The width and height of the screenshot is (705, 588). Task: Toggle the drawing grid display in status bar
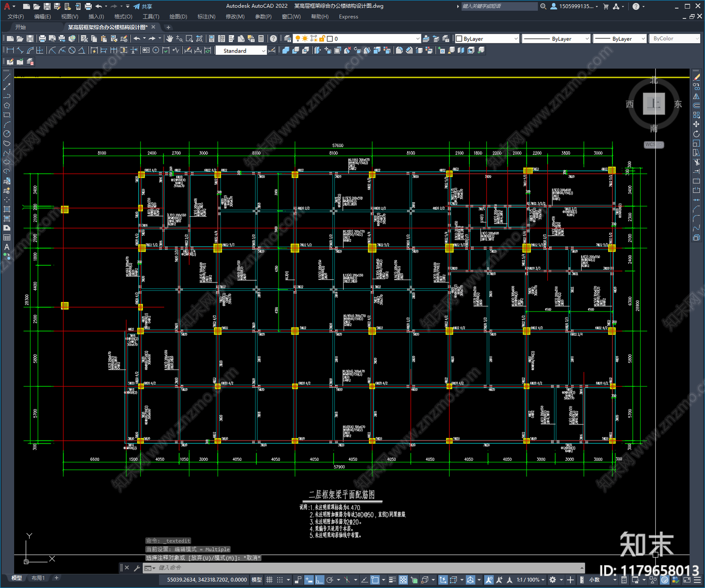tap(269, 580)
